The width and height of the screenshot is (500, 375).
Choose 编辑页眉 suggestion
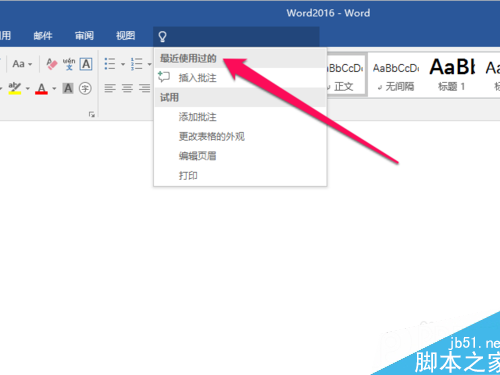(240, 156)
